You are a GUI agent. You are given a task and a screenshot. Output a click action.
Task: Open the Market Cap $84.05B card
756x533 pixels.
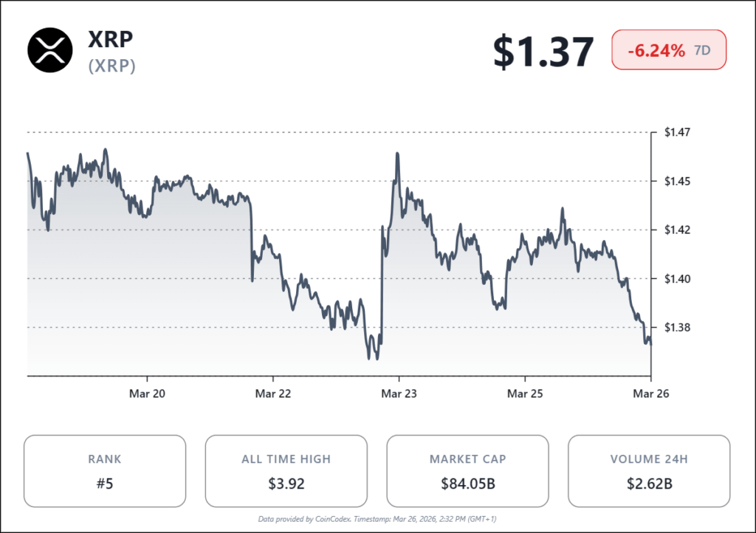pyautogui.click(x=467, y=471)
